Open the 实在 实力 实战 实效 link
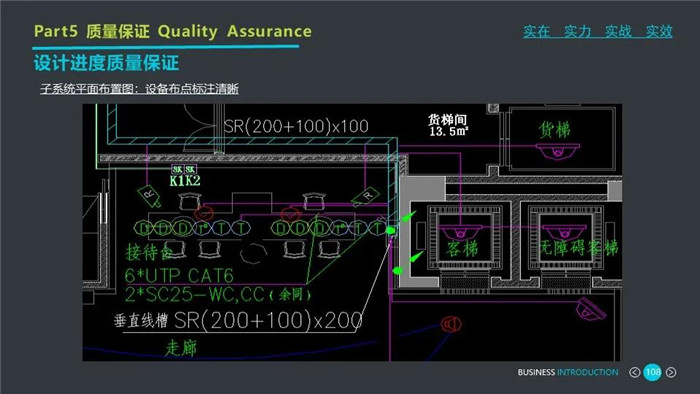This screenshot has height=394, width=700. click(598, 31)
